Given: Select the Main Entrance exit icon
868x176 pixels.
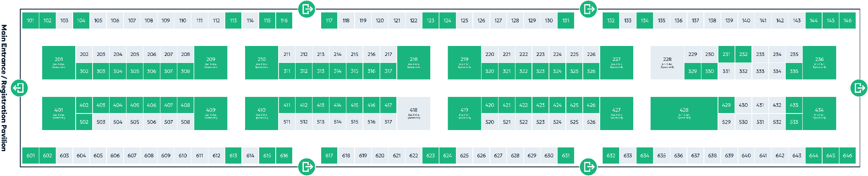Looking at the screenshot, I should tap(19, 88).
